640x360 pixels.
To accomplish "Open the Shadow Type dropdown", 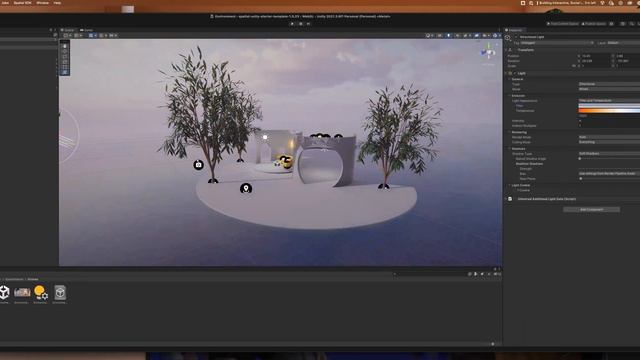I will pos(609,153).
